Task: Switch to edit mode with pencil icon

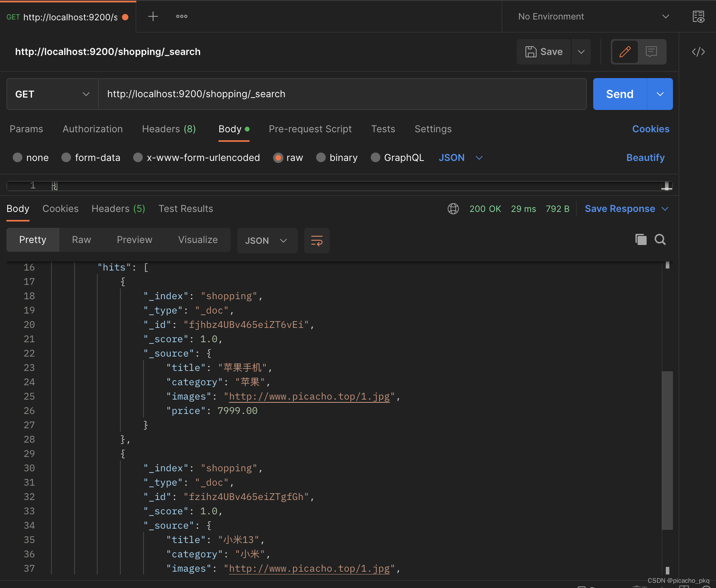Action: [625, 52]
